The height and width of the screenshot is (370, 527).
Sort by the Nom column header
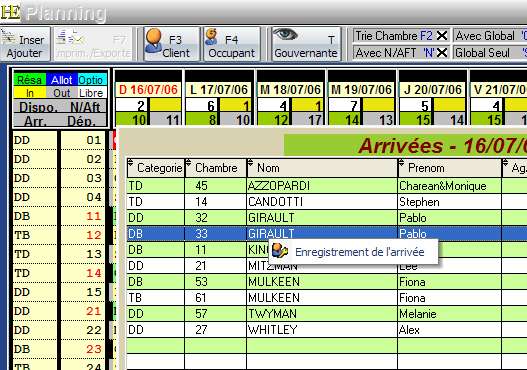pyautogui.click(x=322, y=168)
